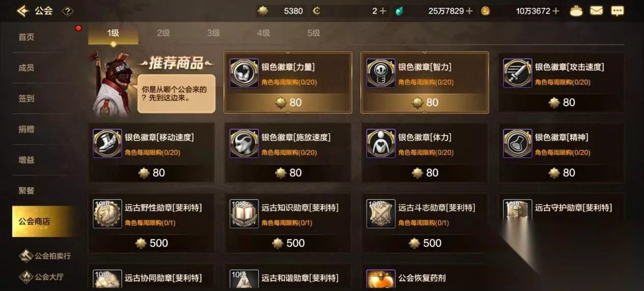Open the 签到 sidebar menu
Screen dimensions: 644x291
click(x=26, y=98)
